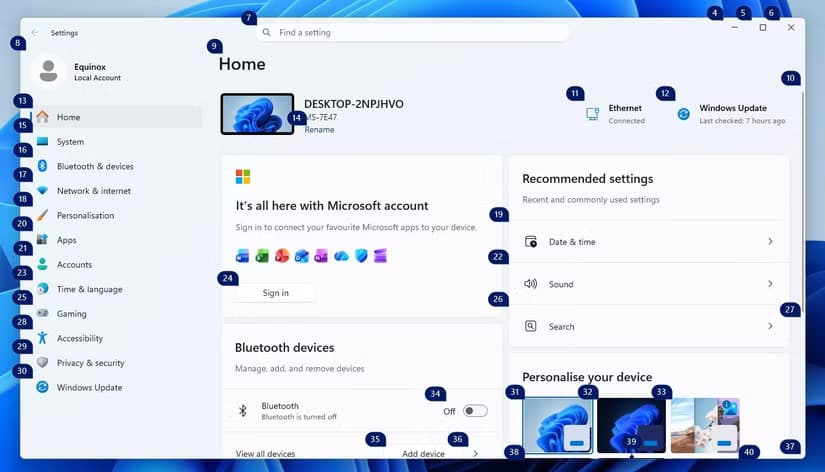Expand the Sound chevron arrow
The image size is (825, 472).
click(770, 284)
